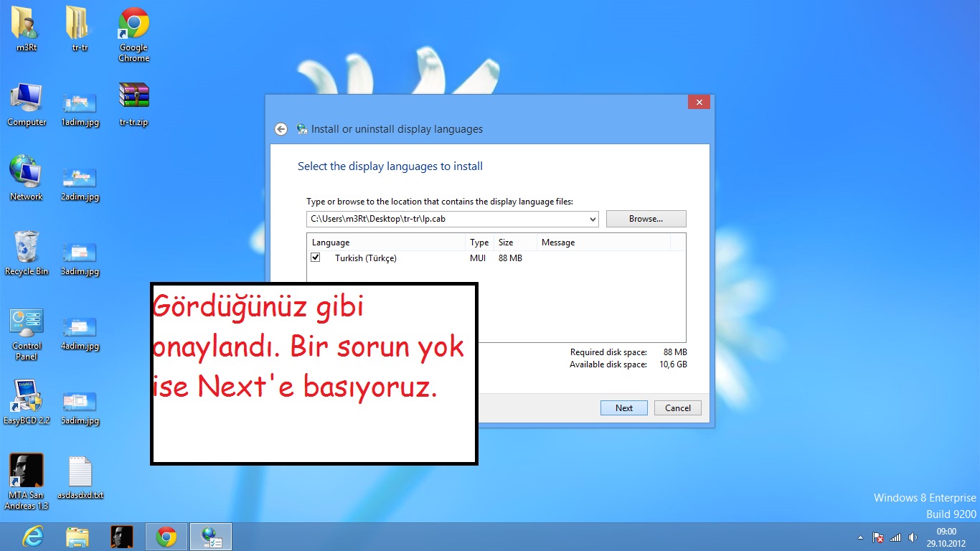Launch MTA San Andreas 1.3 shortcut
The width and height of the screenshot is (980, 551).
[27, 481]
